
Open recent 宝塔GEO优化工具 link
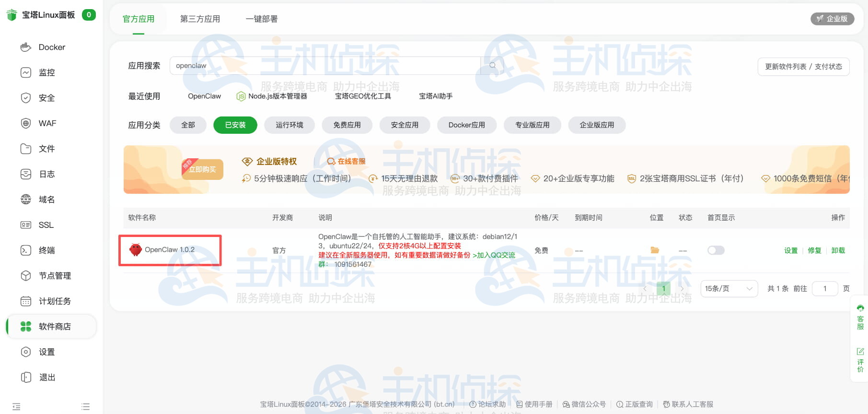[363, 96]
